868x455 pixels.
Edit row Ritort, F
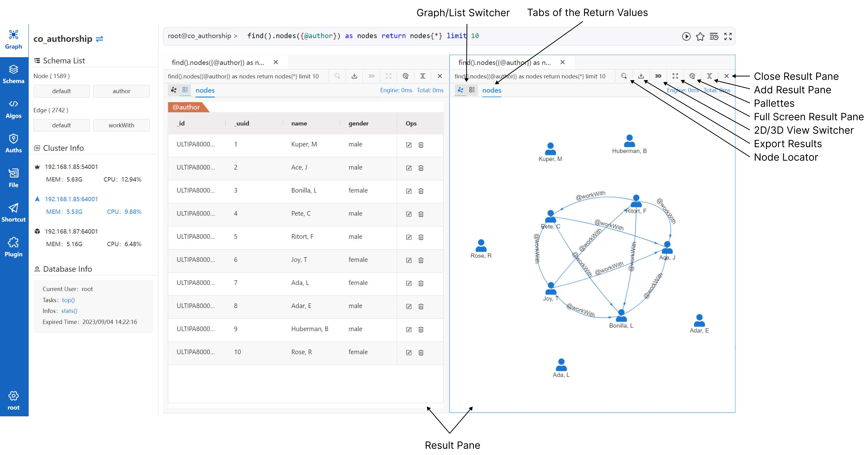pyautogui.click(x=409, y=237)
